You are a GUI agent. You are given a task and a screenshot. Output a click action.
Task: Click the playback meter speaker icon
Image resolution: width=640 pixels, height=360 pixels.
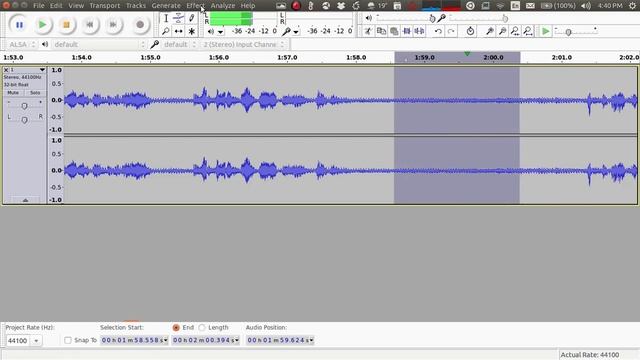(211, 31)
